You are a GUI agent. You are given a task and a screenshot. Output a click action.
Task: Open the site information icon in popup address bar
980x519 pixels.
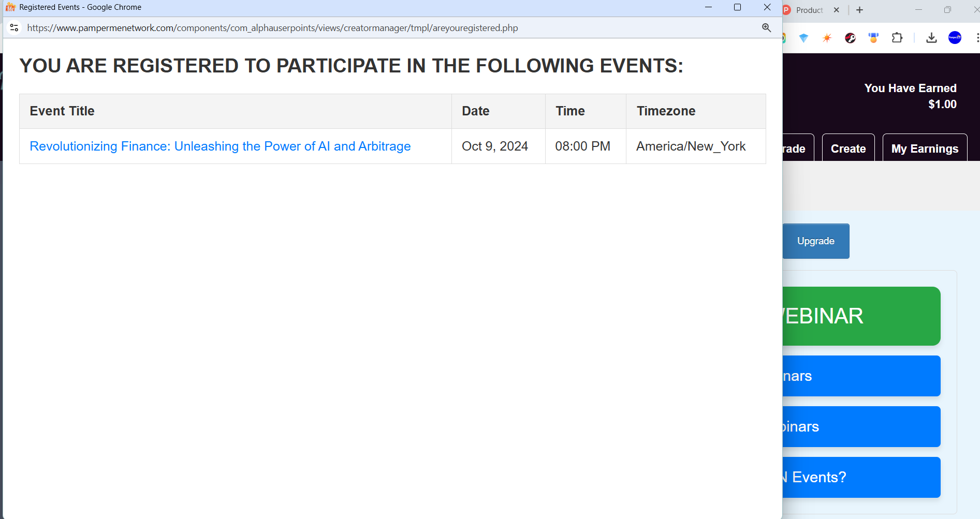[14, 28]
